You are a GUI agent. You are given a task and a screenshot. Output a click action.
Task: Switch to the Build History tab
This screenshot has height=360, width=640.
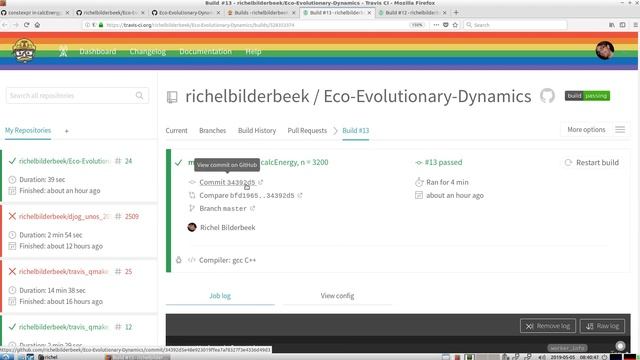pyautogui.click(x=257, y=131)
